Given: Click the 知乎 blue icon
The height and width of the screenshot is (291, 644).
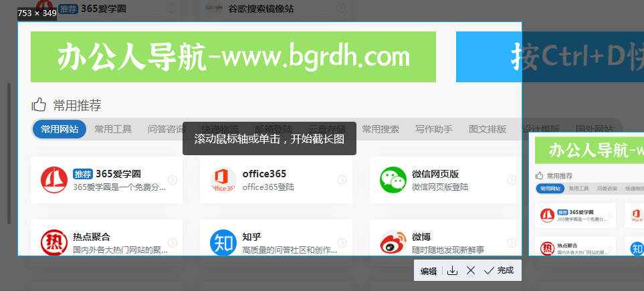Looking at the screenshot, I should (223, 243).
